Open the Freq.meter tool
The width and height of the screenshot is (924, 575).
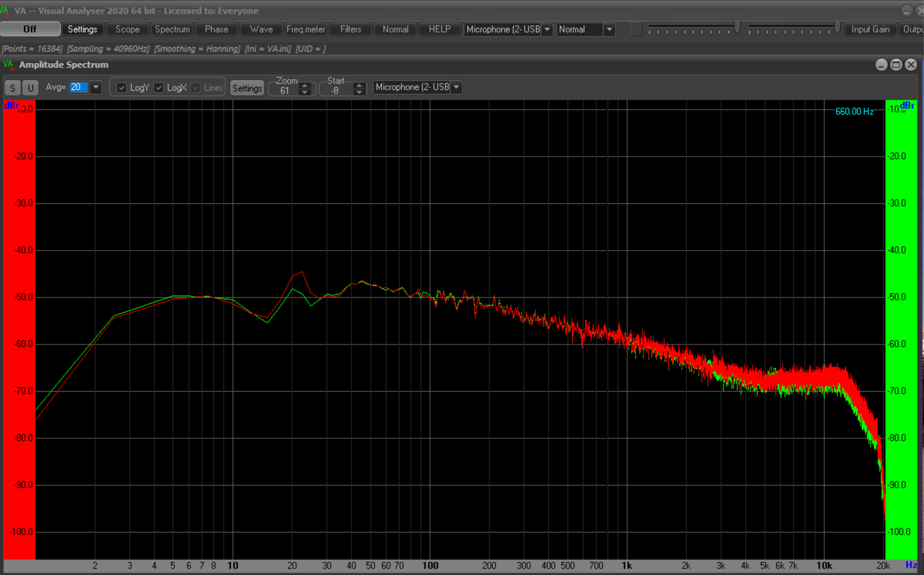(x=306, y=29)
